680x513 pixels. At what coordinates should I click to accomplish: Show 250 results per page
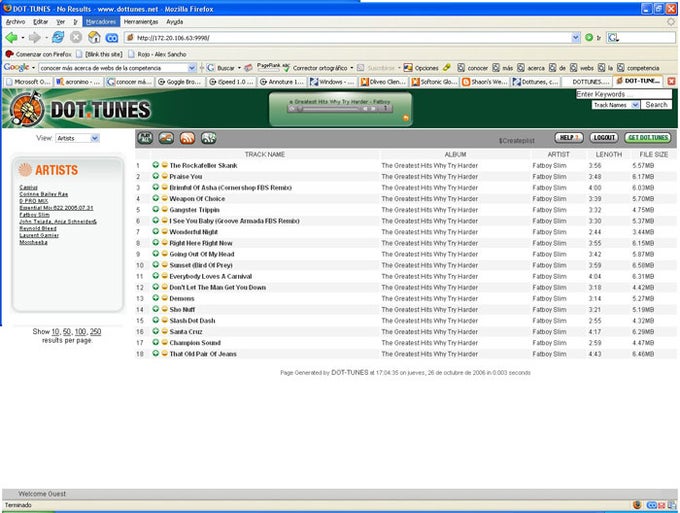95,332
